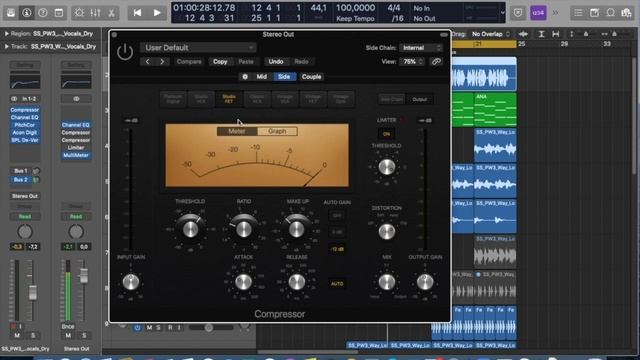The height and width of the screenshot is (360, 640).
Task: Open the List Editors icon
Action: coord(578,13)
